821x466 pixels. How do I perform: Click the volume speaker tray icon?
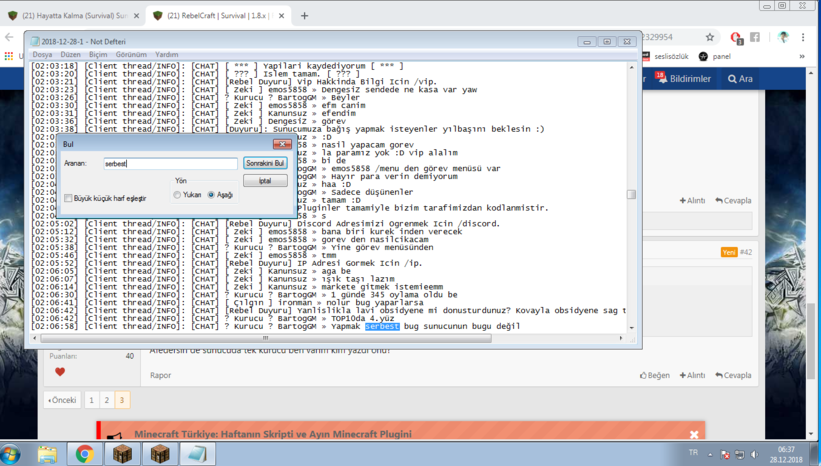[x=755, y=454]
